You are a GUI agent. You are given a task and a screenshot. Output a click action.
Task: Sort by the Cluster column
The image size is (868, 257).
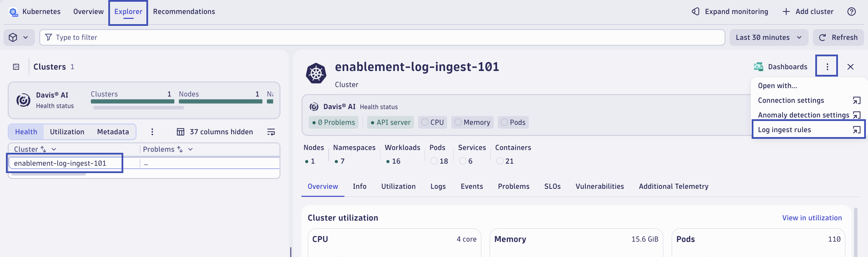click(43, 149)
